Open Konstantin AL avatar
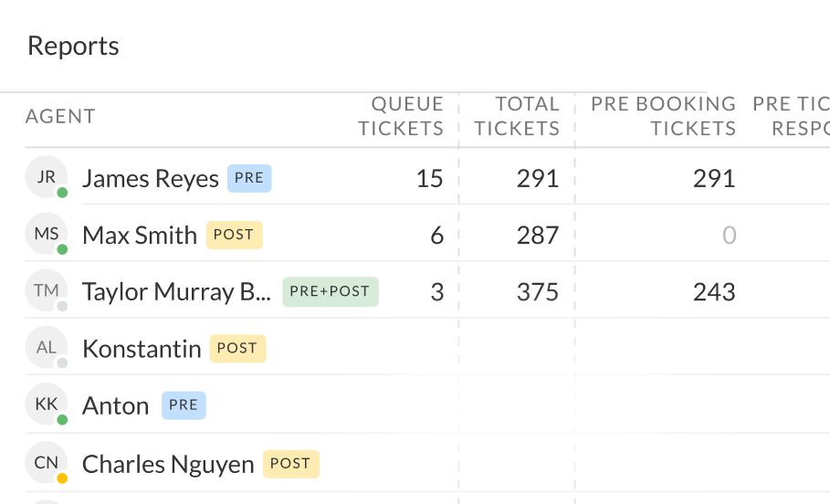The image size is (830, 504). pos(46,347)
